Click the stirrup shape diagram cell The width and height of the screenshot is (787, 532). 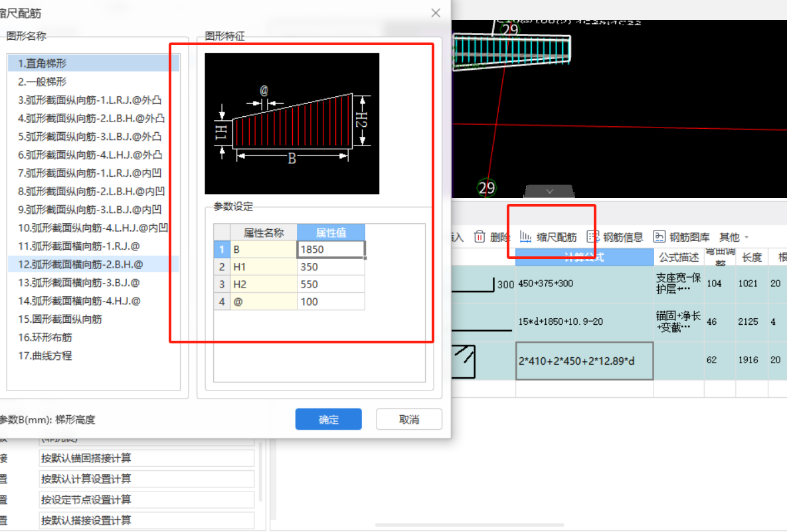point(483,361)
